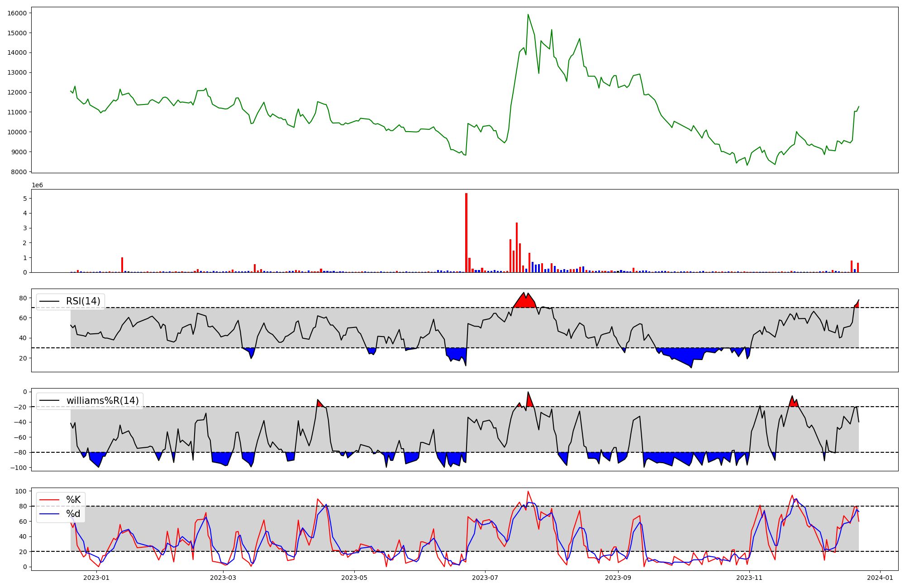Click the 2023-09 x-axis date label
Viewport: 905px width, 588px height.
[x=618, y=578]
